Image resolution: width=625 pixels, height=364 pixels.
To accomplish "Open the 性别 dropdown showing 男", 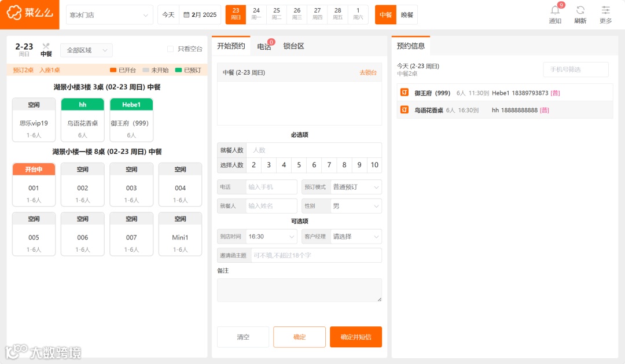I will pos(356,206).
